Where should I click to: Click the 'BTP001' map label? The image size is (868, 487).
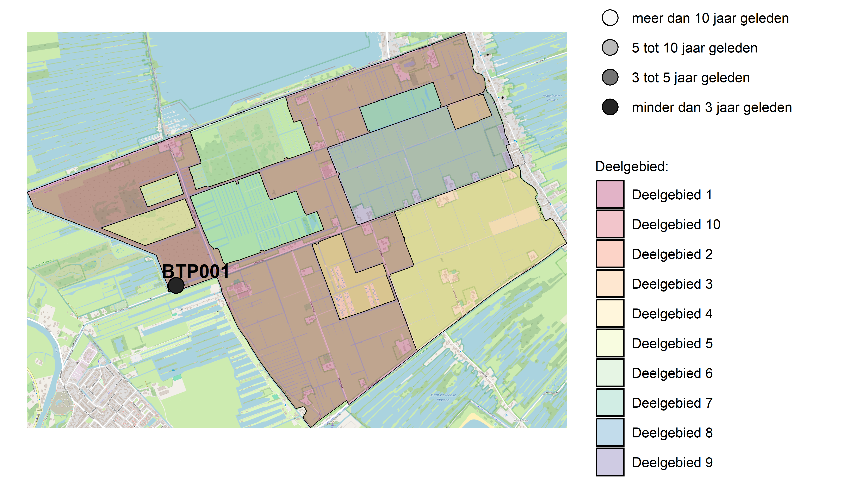pos(196,271)
